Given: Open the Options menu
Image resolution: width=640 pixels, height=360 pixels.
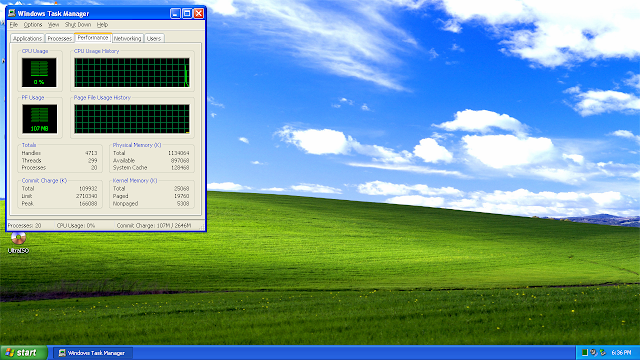Looking at the screenshot, I should [x=33, y=25].
